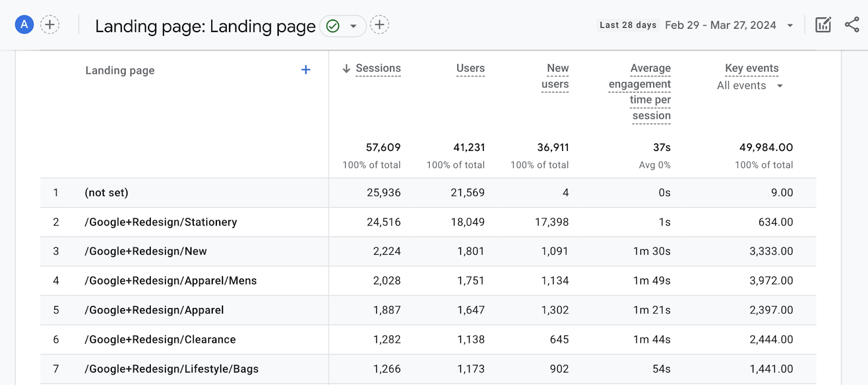The width and height of the screenshot is (868, 385).
Task: Open the customize report chart-pencil icon
Action: 823,24
